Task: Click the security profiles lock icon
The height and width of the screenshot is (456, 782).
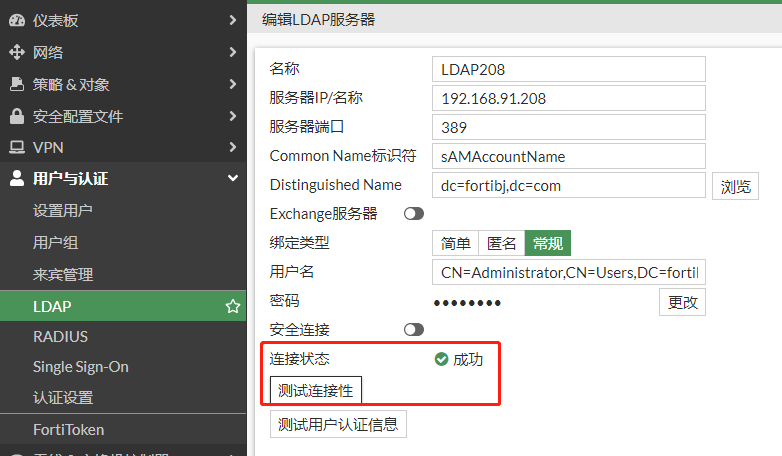Action: (16, 116)
